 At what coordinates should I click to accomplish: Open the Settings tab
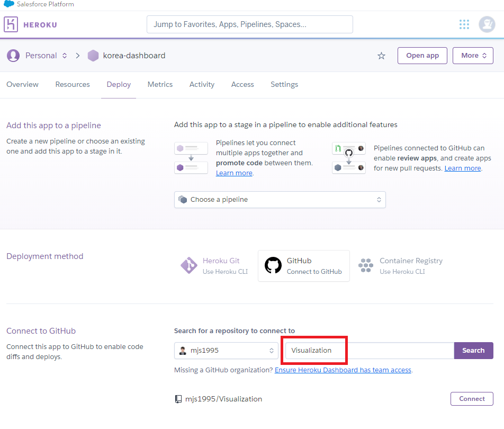[284, 85]
